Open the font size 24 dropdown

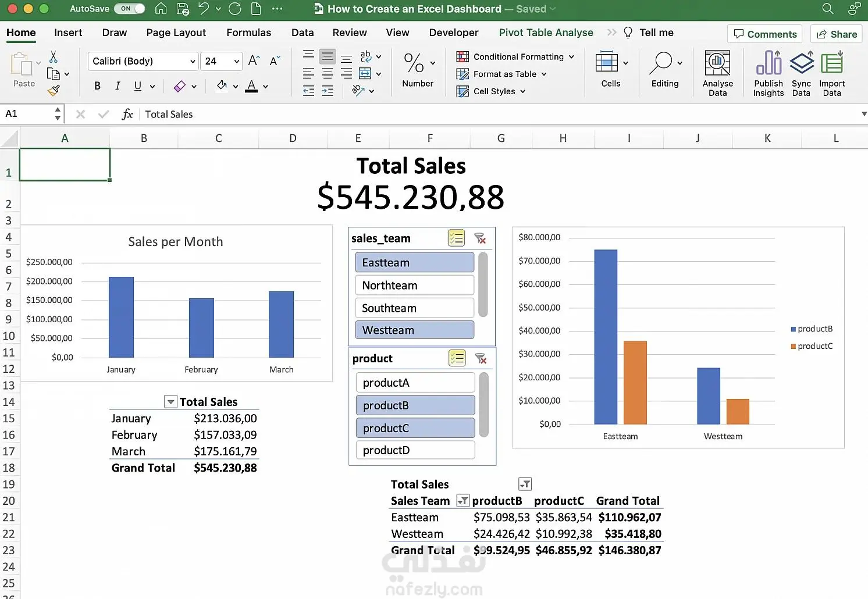pos(237,61)
